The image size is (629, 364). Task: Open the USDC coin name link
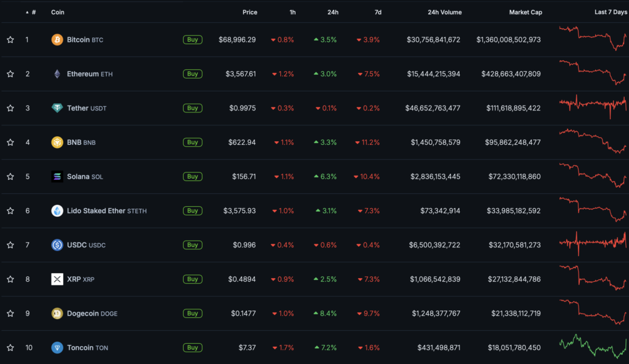(x=77, y=246)
